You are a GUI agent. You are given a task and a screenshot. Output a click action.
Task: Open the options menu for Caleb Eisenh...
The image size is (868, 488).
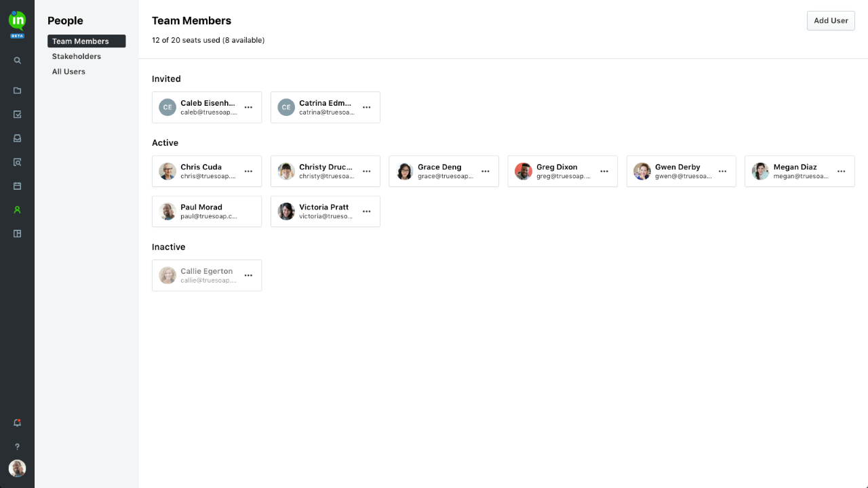pos(248,108)
